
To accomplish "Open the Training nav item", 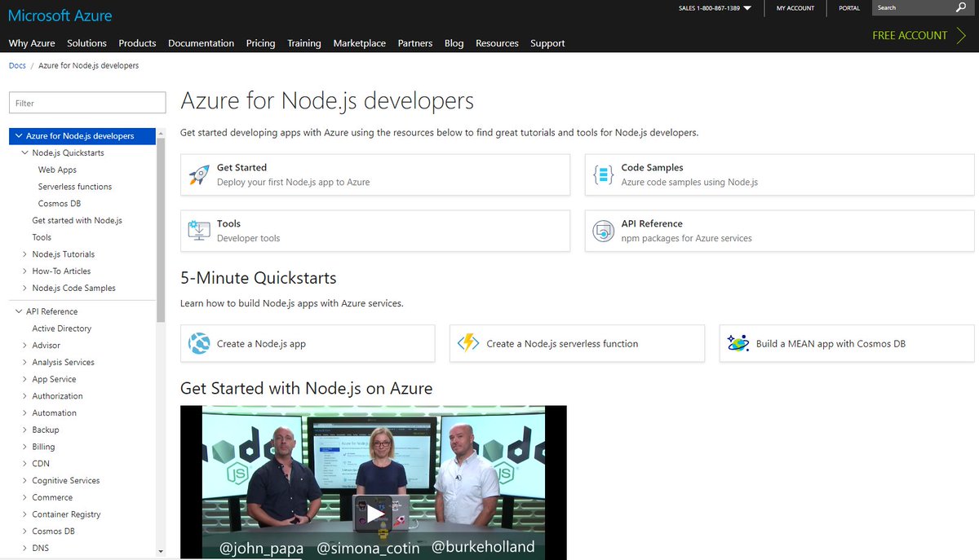I will point(304,43).
